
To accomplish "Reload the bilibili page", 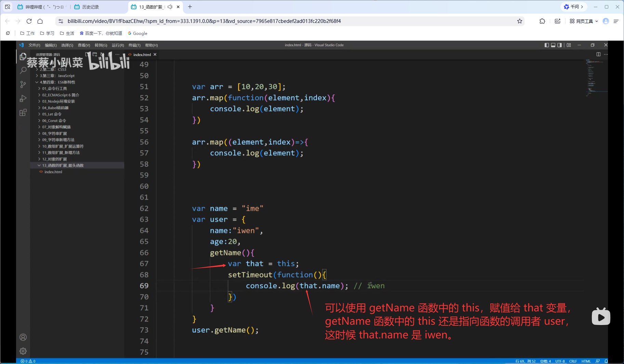I will (x=29, y=21).
